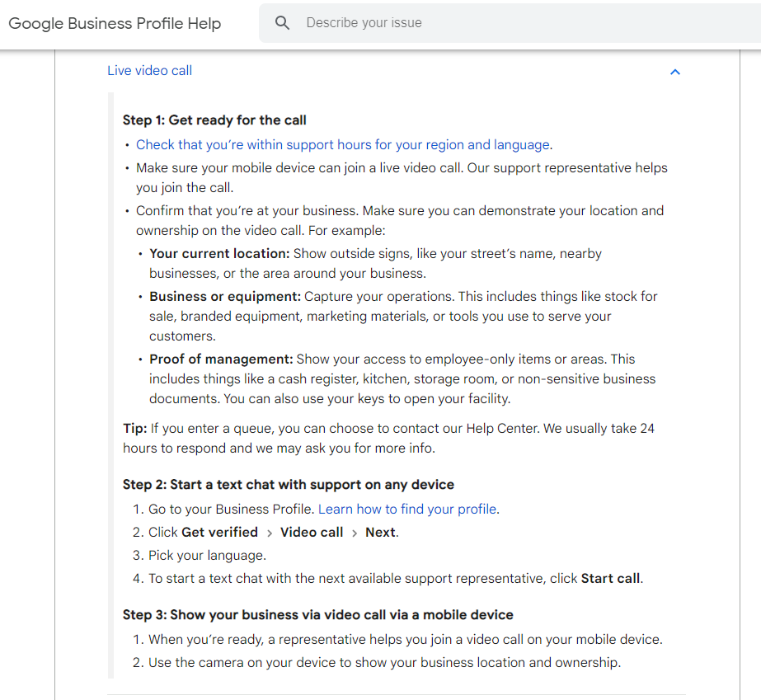The width and height of the screenshot is (761, 700).
Task: Click the Describe your issue search field
Action: [510, 23]
